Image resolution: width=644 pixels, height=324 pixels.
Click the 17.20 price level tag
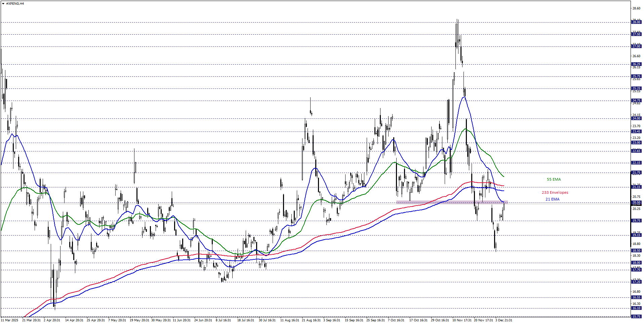click(x=636, y=282)
